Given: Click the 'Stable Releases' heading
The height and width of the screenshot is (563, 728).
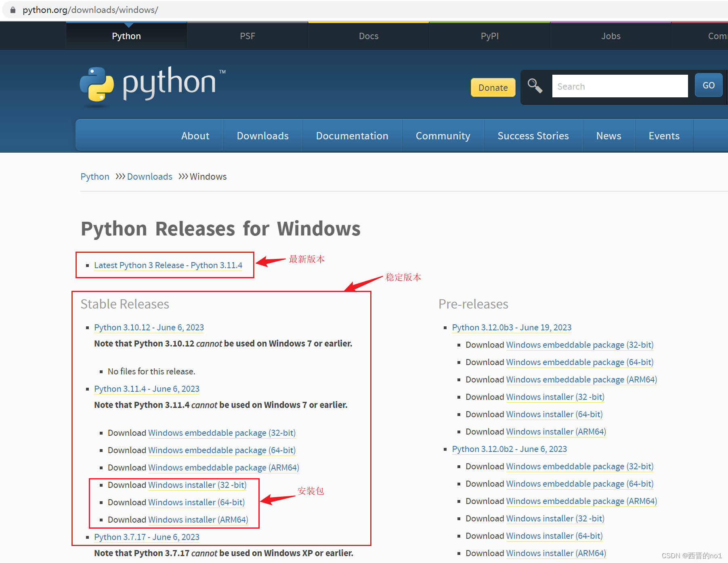Looking at the screenshot, I should pos(125,304).
